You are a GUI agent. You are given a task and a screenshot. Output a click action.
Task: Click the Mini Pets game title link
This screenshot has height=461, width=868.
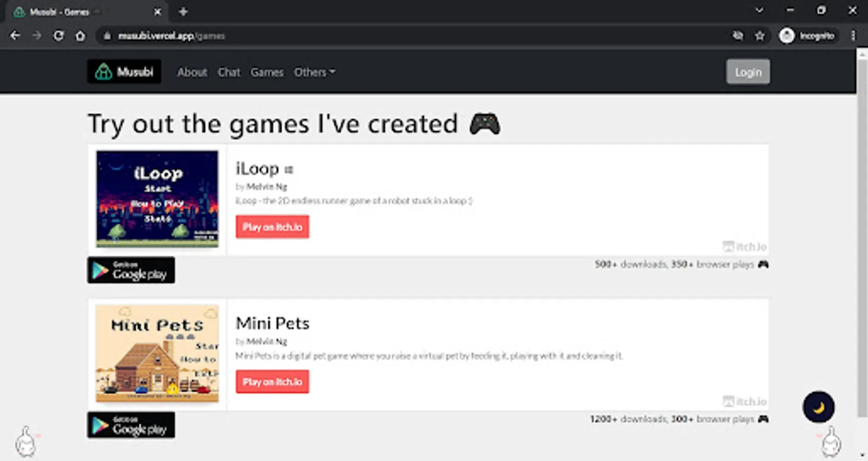tap(273, 323)
